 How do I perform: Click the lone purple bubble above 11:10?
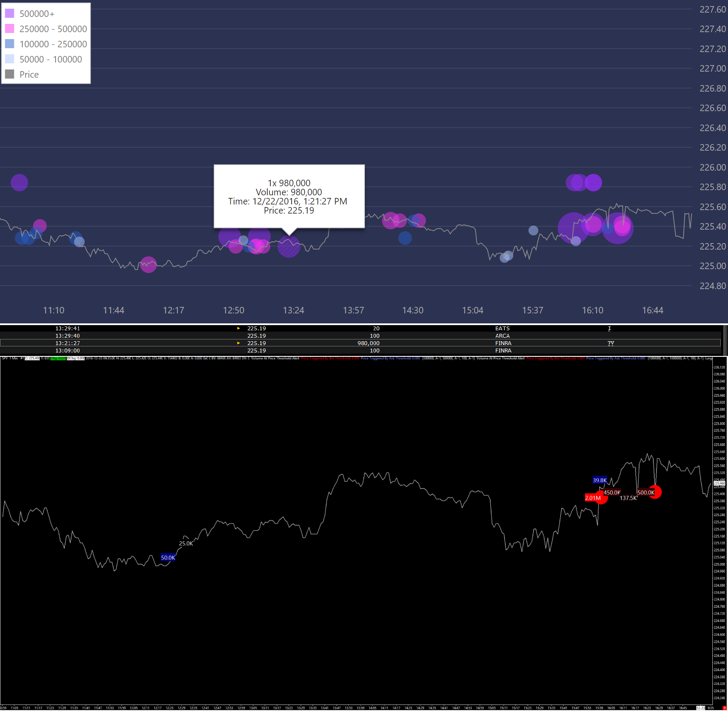click(x=19, y=183)
